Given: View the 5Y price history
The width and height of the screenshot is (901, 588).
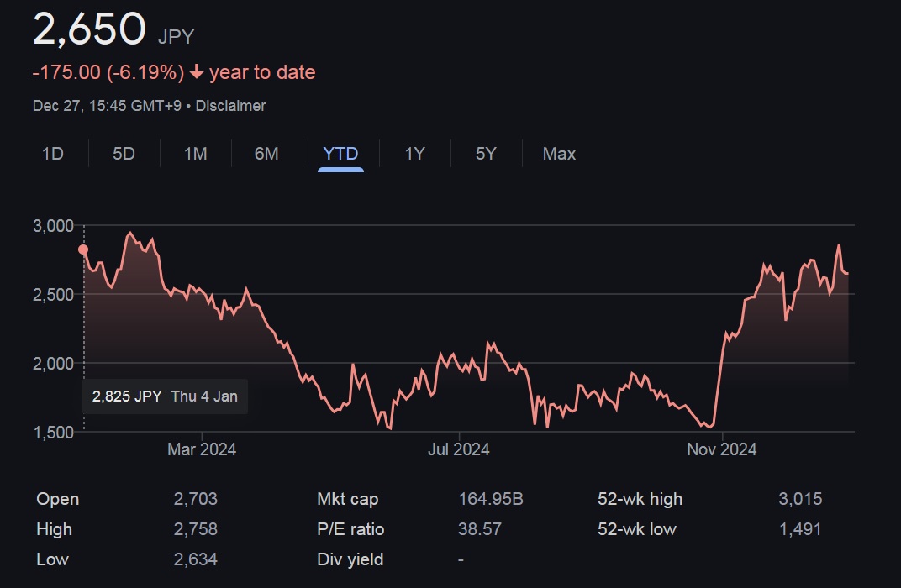Looking at the screenshot, I should click(486, 154).
